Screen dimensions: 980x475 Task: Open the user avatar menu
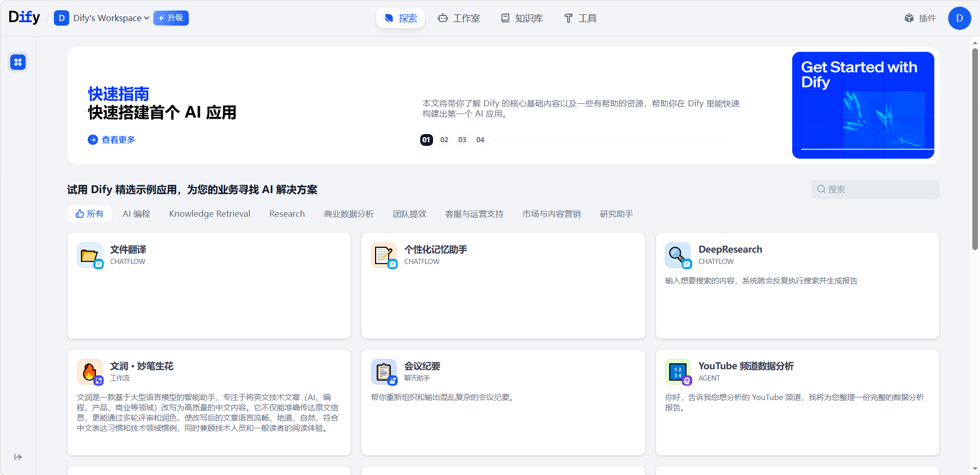[x=959, y=18]
